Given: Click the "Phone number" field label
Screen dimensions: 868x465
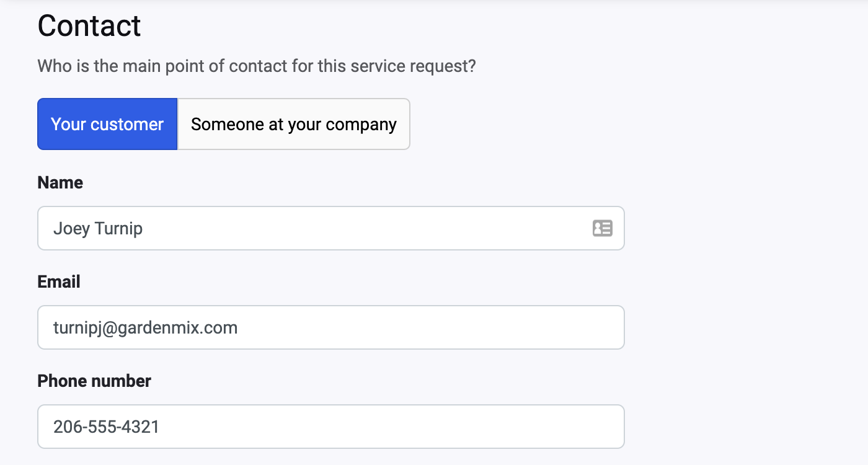Looking at the screenshot, I should click(x=94, y=381).
